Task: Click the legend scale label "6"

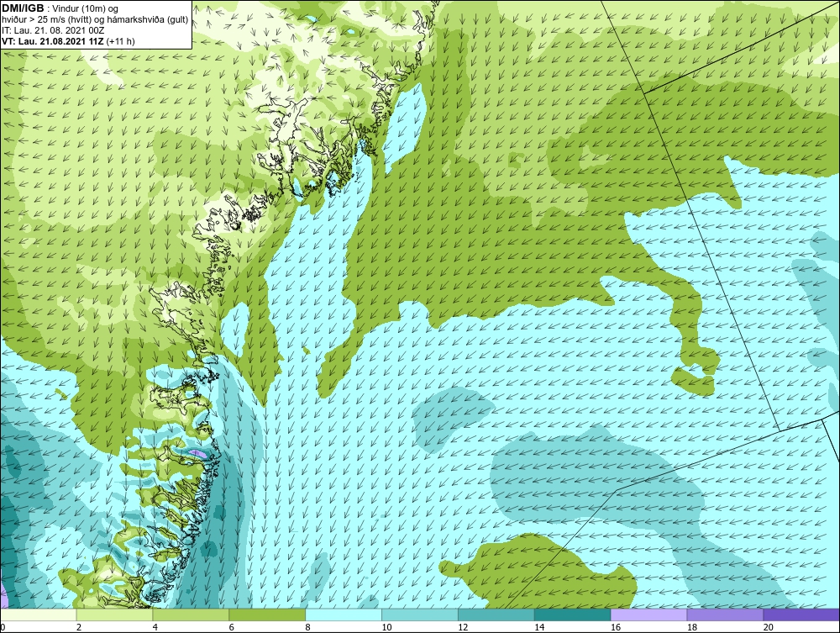Action: pos(232,627)
